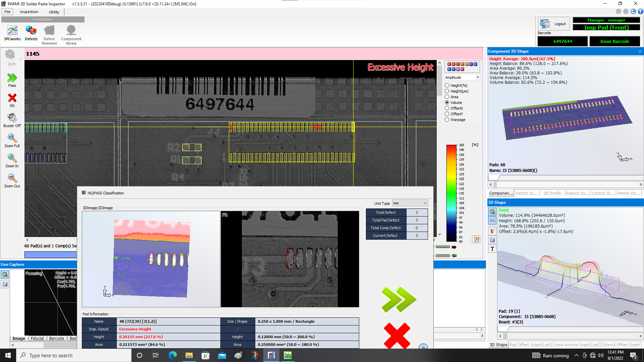This screenshot has width=644, height=362.
Task: Click the Logout button
Action: pyautogui.click(x=554, y=24)
